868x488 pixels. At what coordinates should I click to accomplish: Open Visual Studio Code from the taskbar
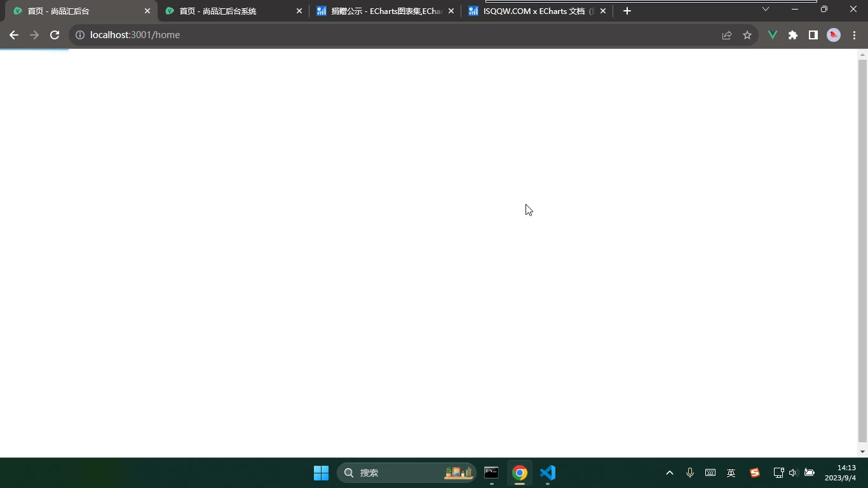(548, 473)
